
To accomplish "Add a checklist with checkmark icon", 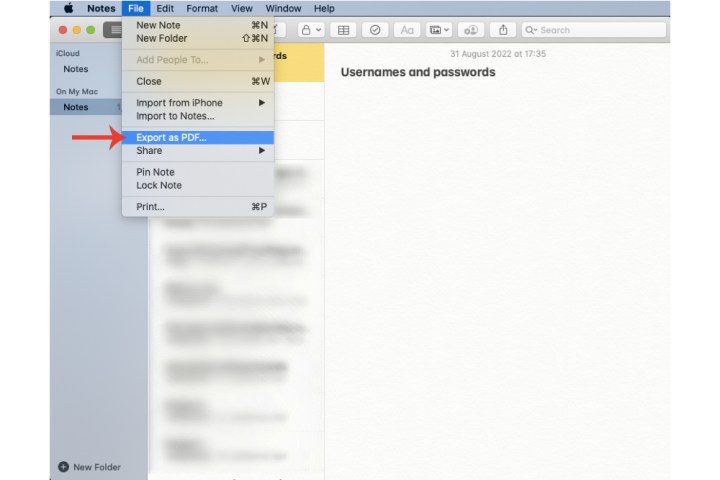I will click(x=375, y=30).
